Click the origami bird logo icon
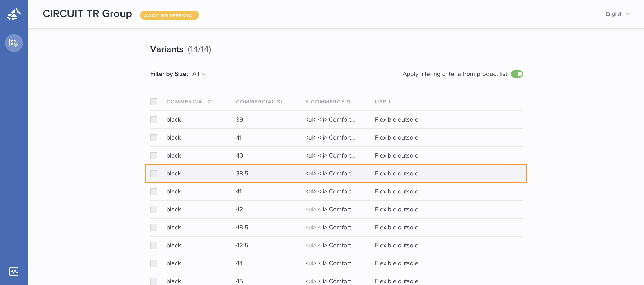 coord(14,14)
